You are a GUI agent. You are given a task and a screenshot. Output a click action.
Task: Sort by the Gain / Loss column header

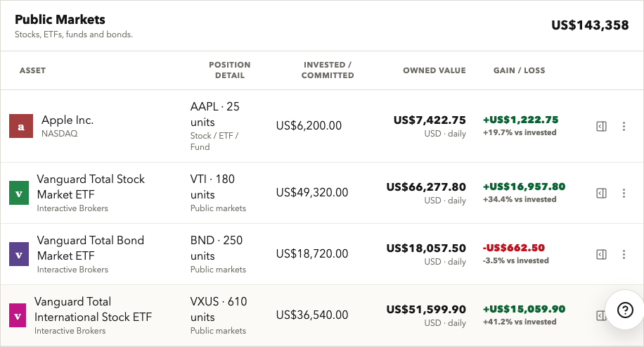pyautogui.click(x=519, y=70)
